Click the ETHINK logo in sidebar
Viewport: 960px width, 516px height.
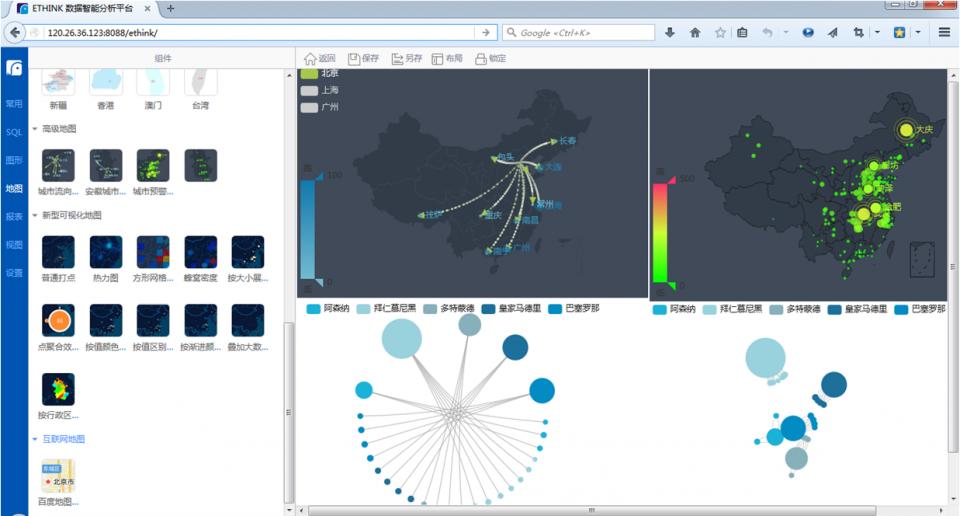(x=14, y=67)
